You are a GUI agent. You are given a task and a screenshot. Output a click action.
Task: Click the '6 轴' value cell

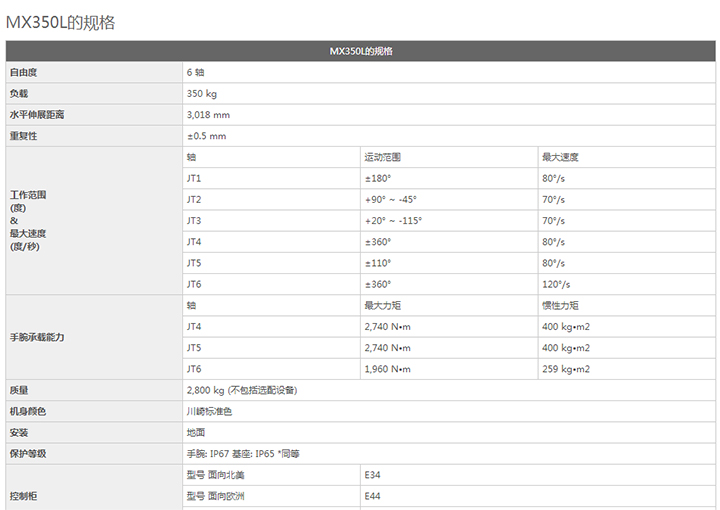click(x=449, y=73)
